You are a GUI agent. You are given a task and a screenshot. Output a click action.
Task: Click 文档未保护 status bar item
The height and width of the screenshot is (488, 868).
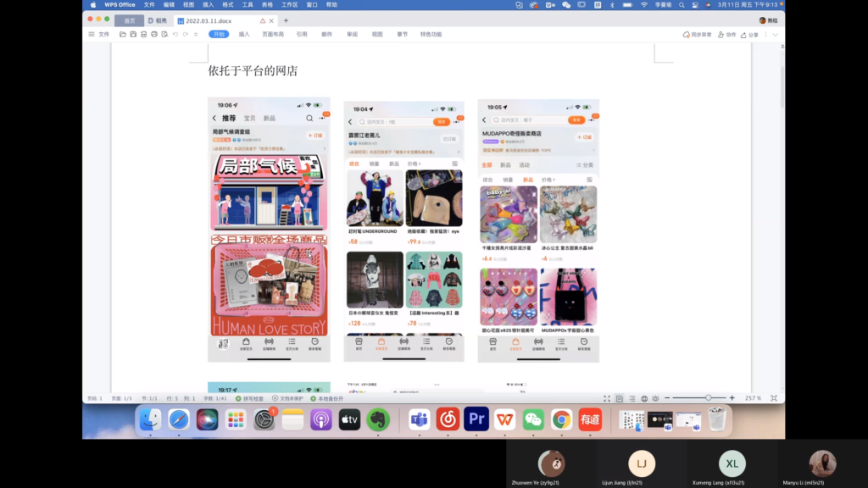pyautogui.click(x=288, y=398)
